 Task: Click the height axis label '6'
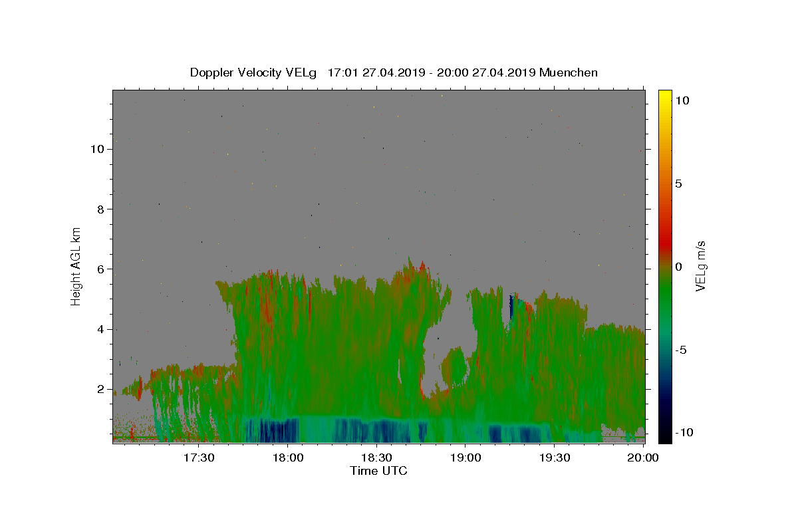click(x=101, y=269)
